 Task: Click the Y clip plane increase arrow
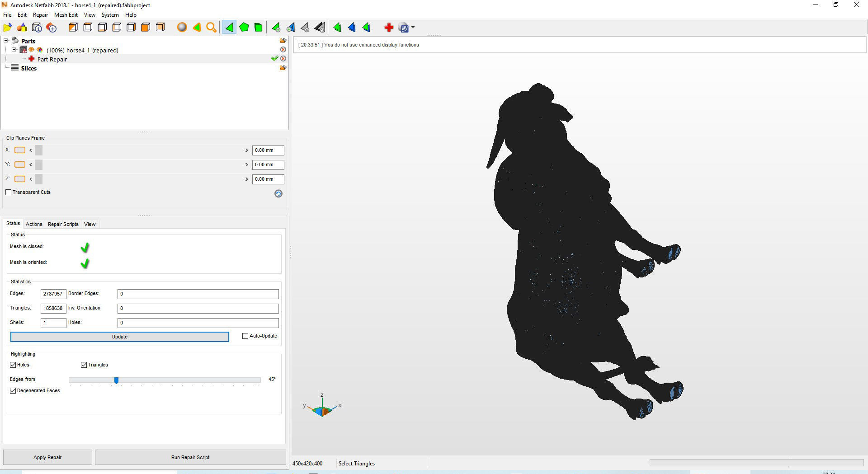[x=247, y=164]
